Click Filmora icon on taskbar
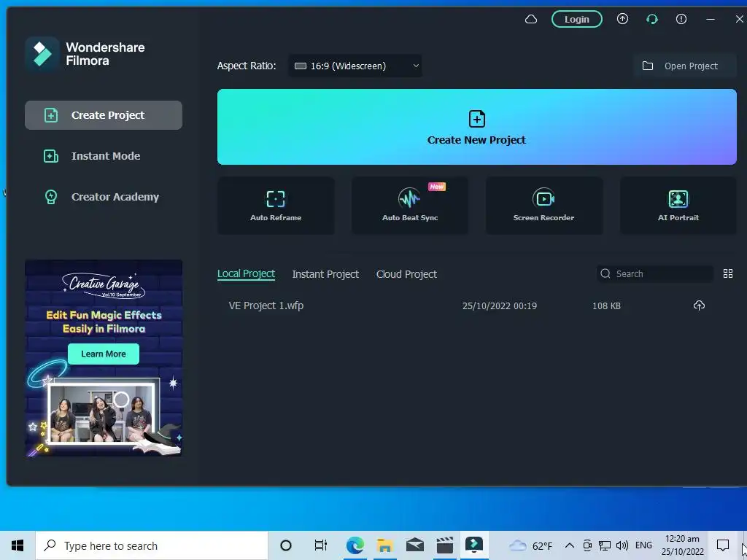747x560 pixels. tap(474, 545)
